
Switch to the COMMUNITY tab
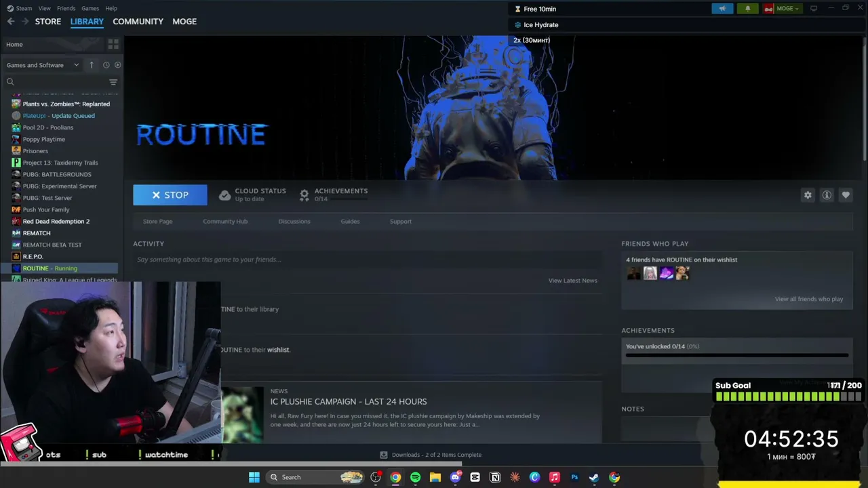click(x=138, y=22)
